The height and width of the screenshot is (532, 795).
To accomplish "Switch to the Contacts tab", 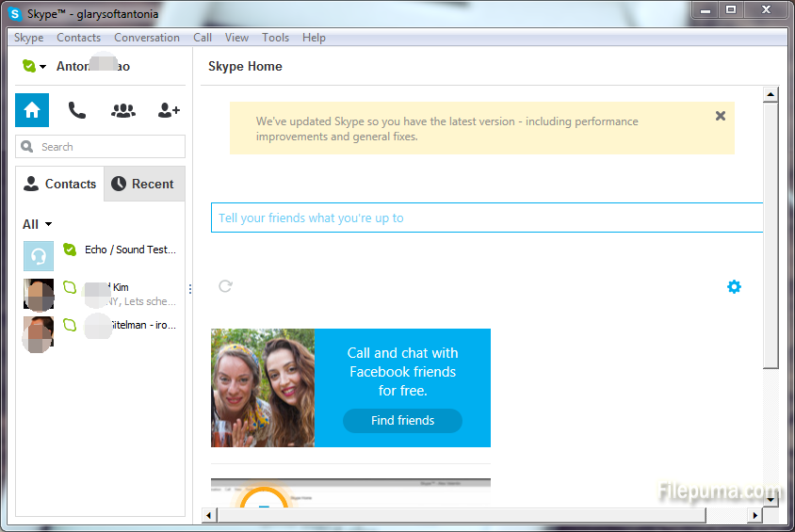I will pyautogui.click(x=60, y=184).
